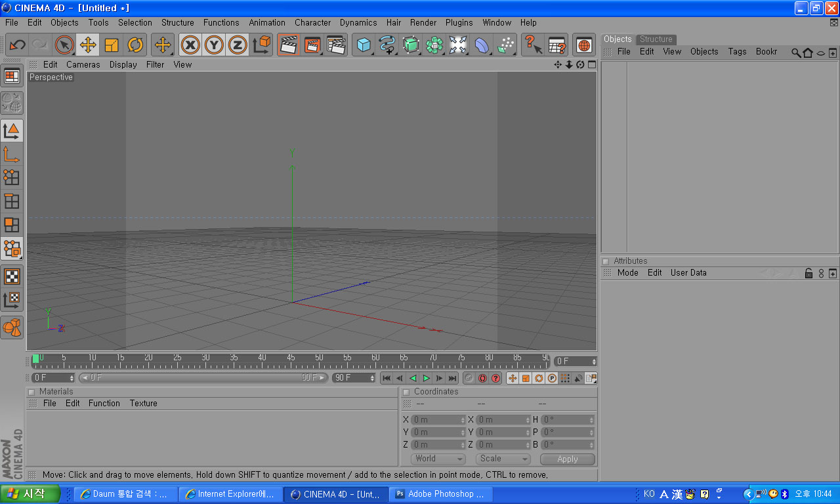Screen dimensions: 840x504
Task: Toggle parameter keyframe recording (P) button
Action: click(x=552, y=378)
